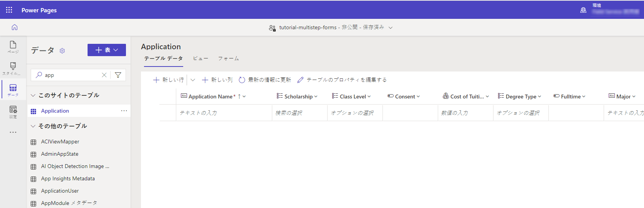Select the Application table in list

pos(79,111)
